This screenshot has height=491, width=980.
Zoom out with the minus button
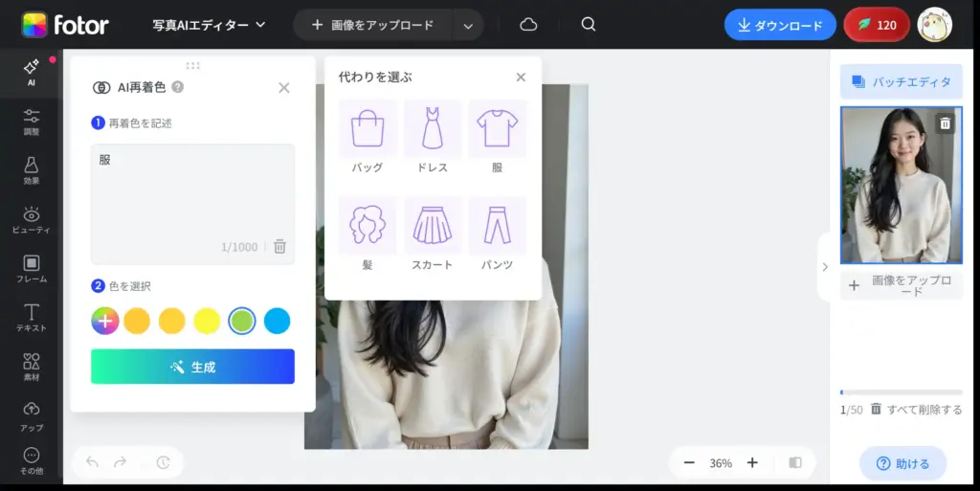(689, 463)
